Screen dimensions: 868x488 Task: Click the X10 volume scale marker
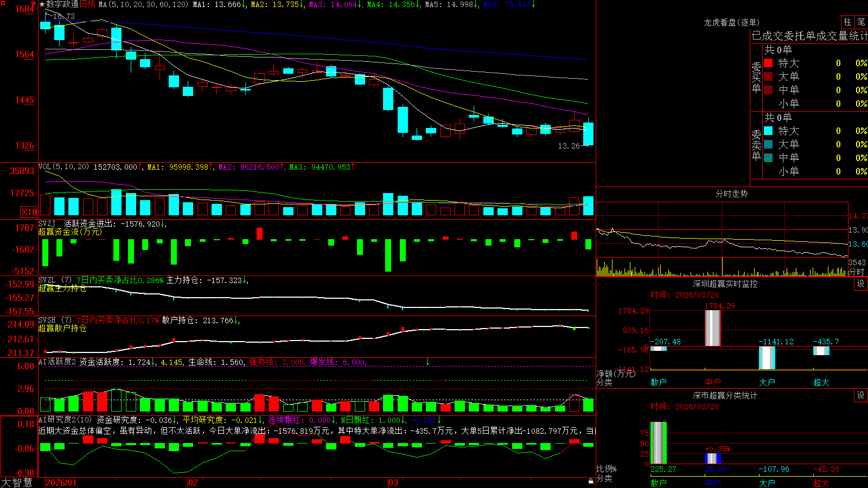29,212
